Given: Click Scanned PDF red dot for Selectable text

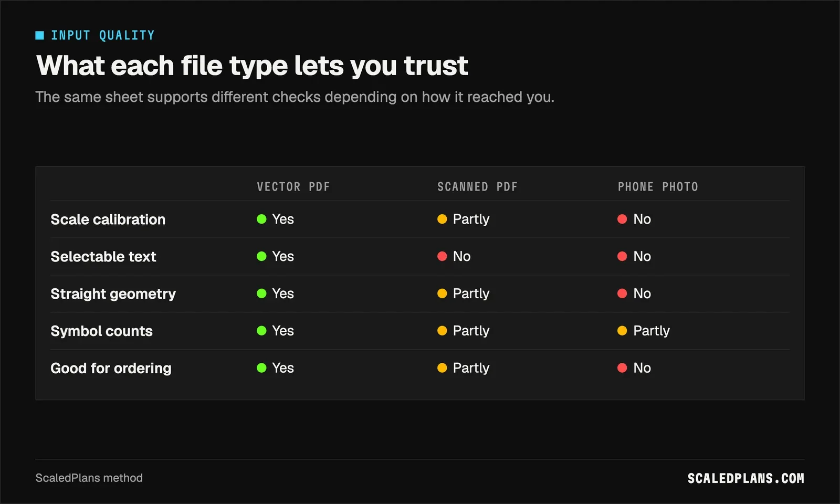Looking at the screenshot, I should [x=442, y=257].
